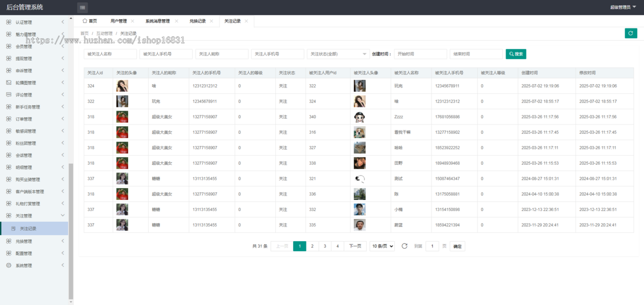Click the green 搜索 button
This screenshot has height=305, width=644.
(516, 54)
